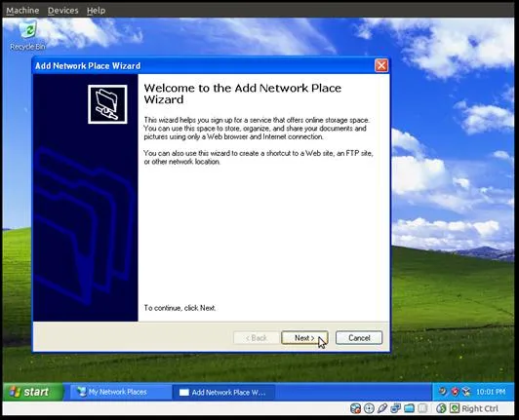Click the VirtualBox network adapters icon
Image resolution: width=519 pixels, height=420 pixels.
(395, 408)
